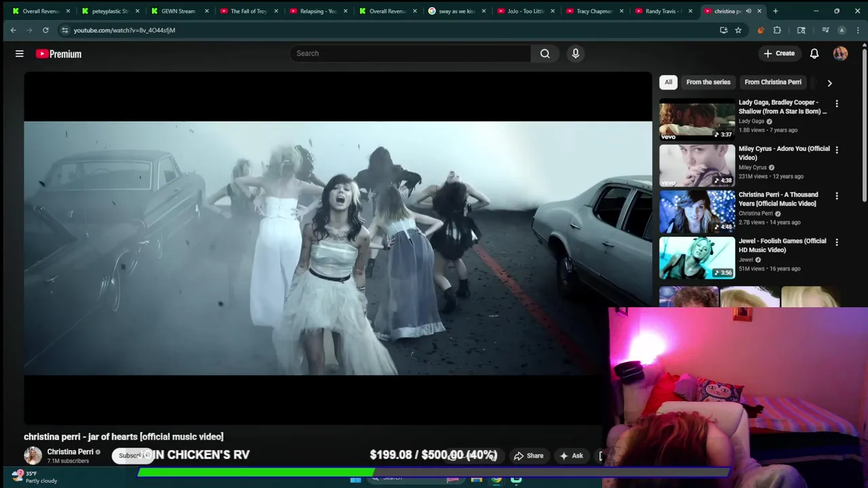Open Christina Perri channel avatar
868x488 pixels.
coord(33,455)
